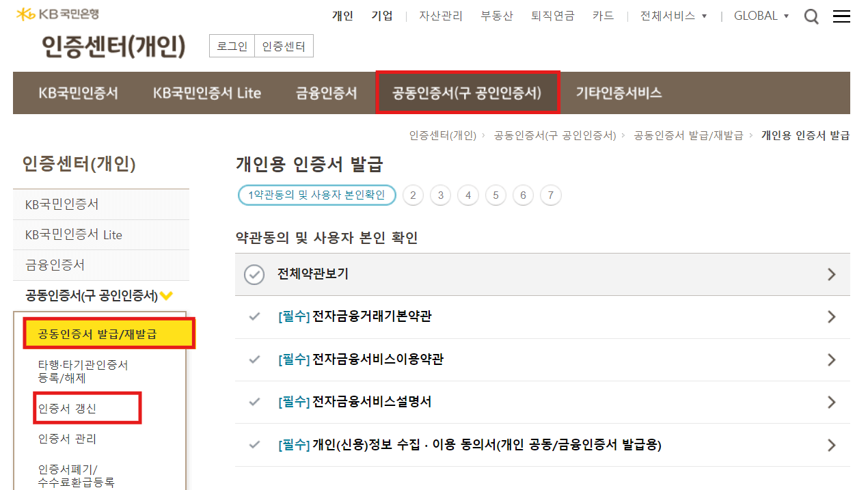
Task: Open the 전자금융서비스이용약관 terms title
Action: pos(378,359)
